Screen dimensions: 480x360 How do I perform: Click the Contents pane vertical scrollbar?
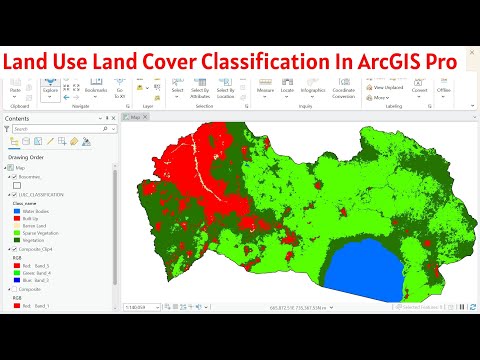(115, 227)
